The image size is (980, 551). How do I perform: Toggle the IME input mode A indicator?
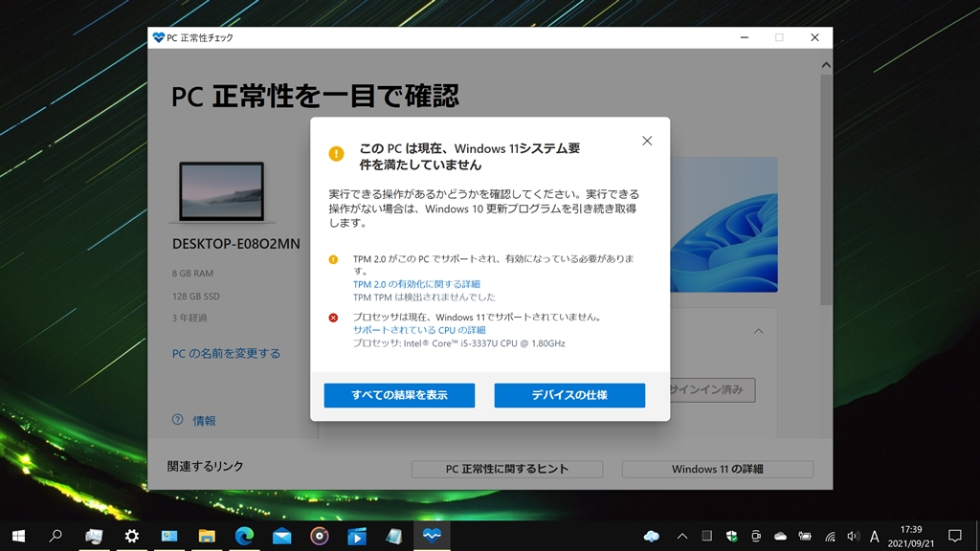pos(875,536)
